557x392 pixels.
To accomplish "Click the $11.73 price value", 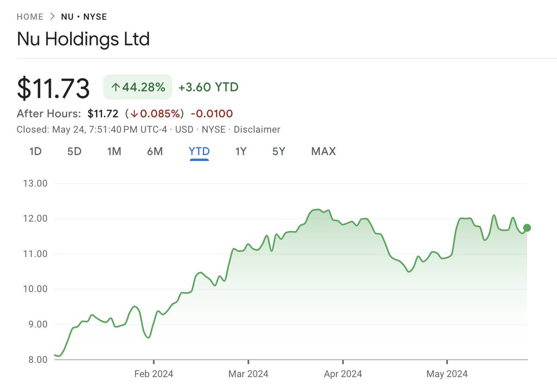I will [x=53, y=88].
